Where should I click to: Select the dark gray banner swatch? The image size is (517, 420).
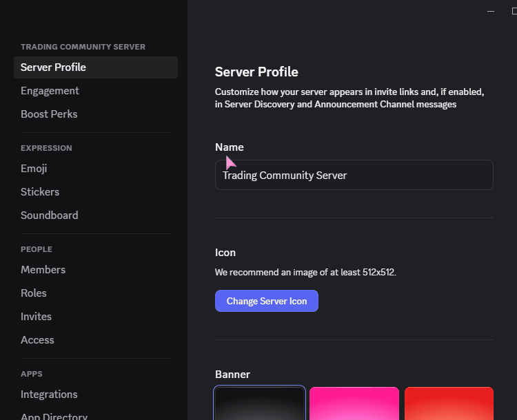[x=259, y=403]
